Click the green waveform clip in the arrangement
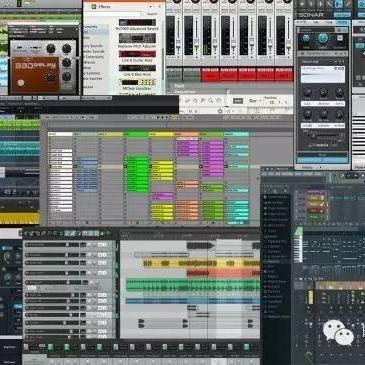Image resolution: width=365 pixels, height=365 pixels. tap(193, 286)
